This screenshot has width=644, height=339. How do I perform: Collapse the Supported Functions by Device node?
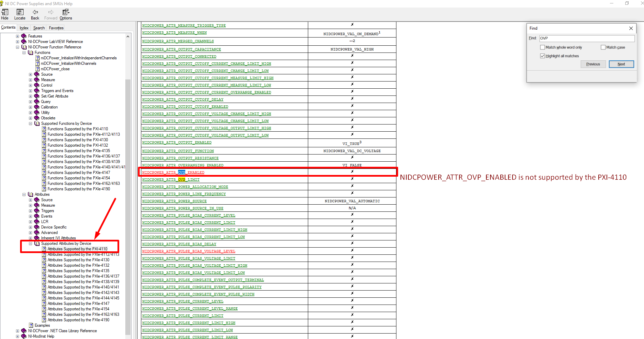click(30, 123)
